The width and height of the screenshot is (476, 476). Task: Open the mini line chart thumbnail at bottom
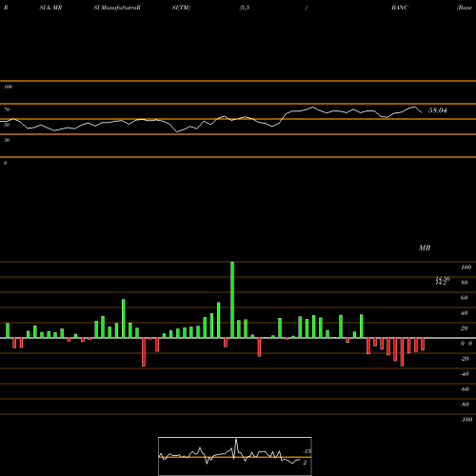pyautogui.click(x=235, y=456)
